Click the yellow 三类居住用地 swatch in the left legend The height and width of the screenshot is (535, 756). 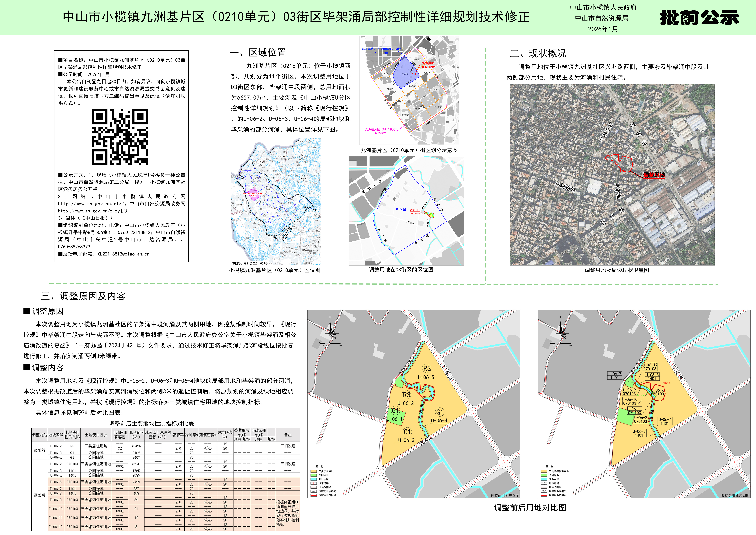click(314, 471)
